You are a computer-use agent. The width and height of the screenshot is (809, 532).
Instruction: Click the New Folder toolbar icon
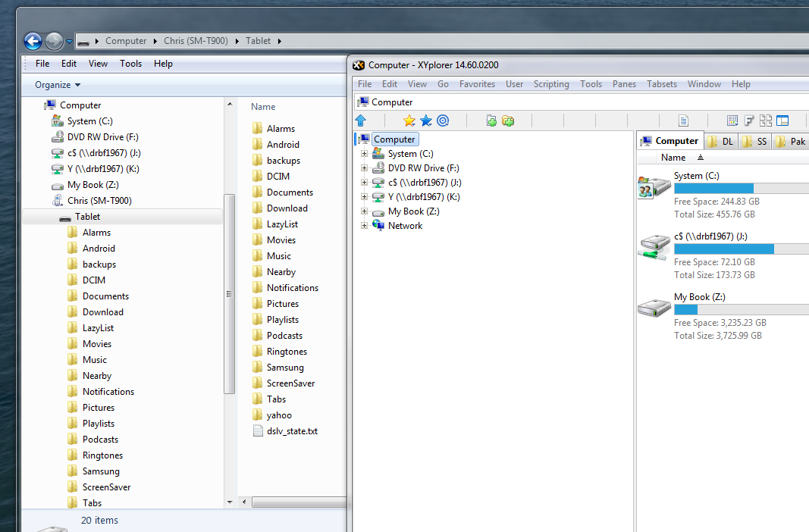pyautogui.click(x=508, y=120)
